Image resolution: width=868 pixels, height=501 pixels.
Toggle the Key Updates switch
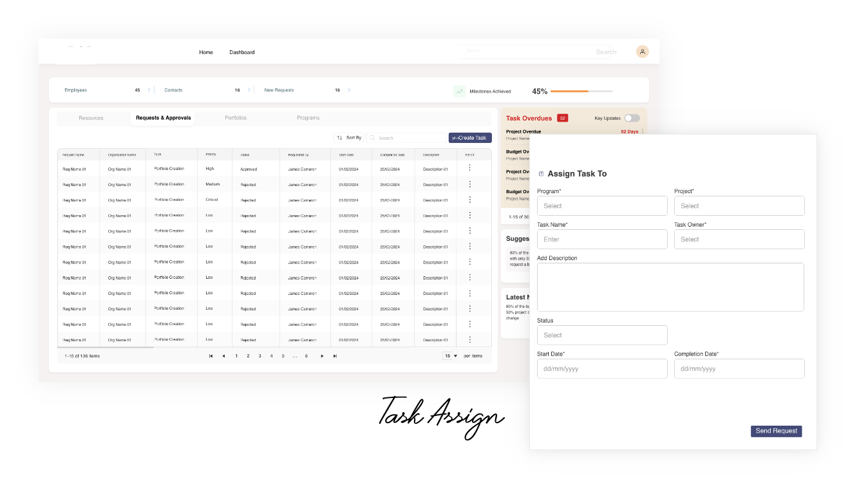tap(632, 118)
